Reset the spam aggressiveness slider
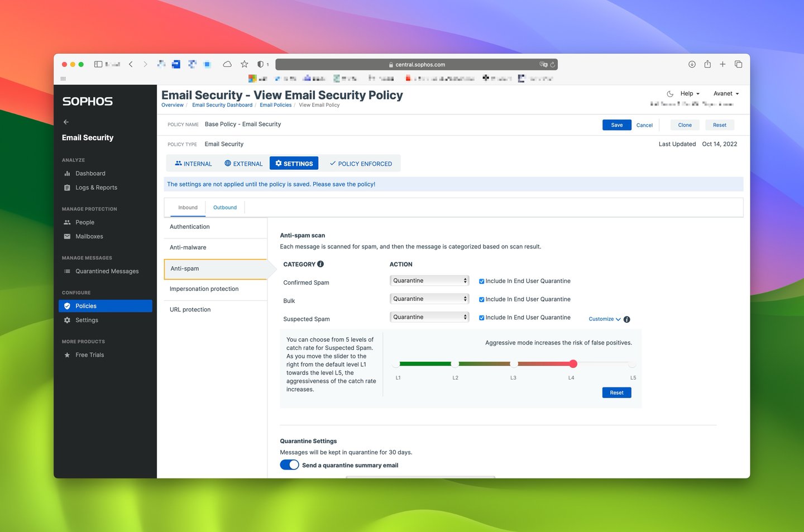Image resolution: width=804 pixels, height=532 pixels. pos(616,392)
